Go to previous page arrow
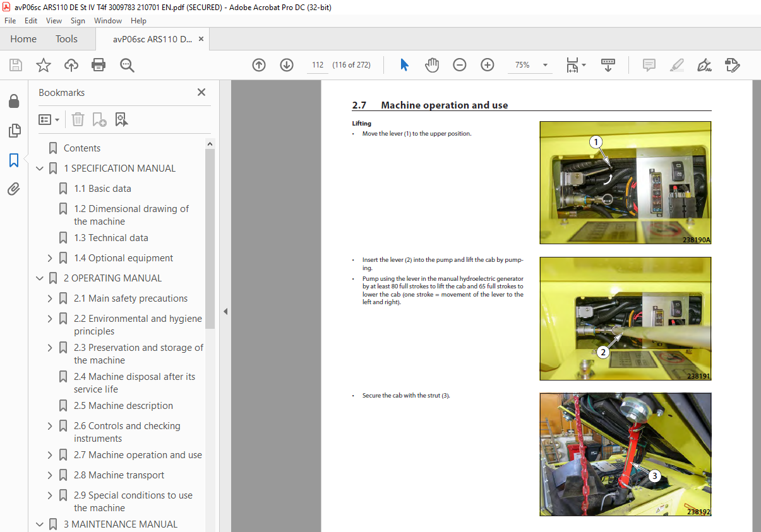The image size is (761, 532). coord(259,65)
